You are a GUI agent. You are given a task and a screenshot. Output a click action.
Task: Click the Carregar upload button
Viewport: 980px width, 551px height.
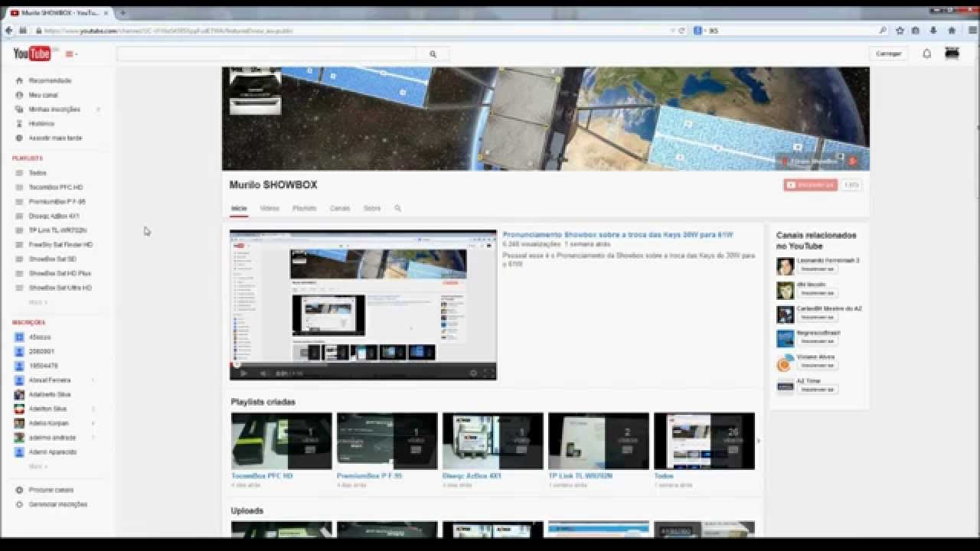888,54
